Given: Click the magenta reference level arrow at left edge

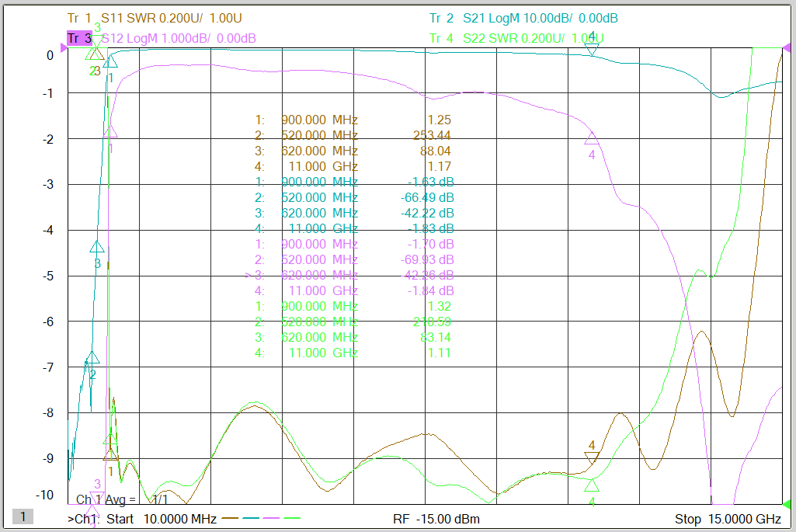Looking at the screenshot, I should (64, 47).
